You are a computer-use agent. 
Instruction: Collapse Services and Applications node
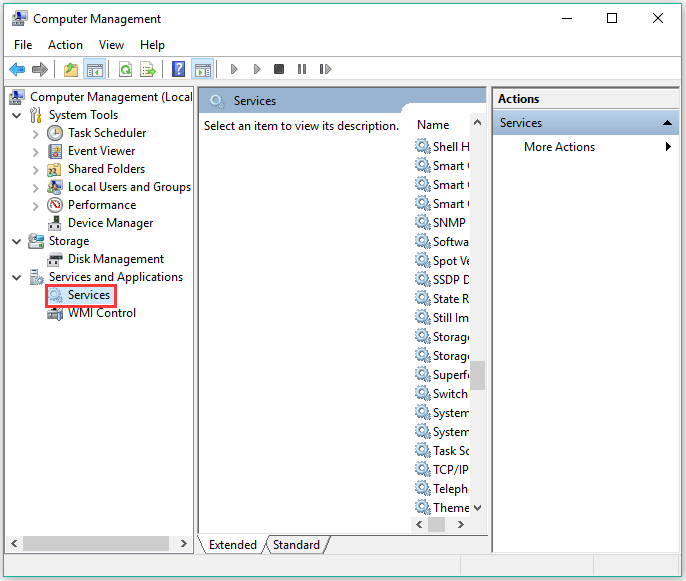(x=17, y=277)
